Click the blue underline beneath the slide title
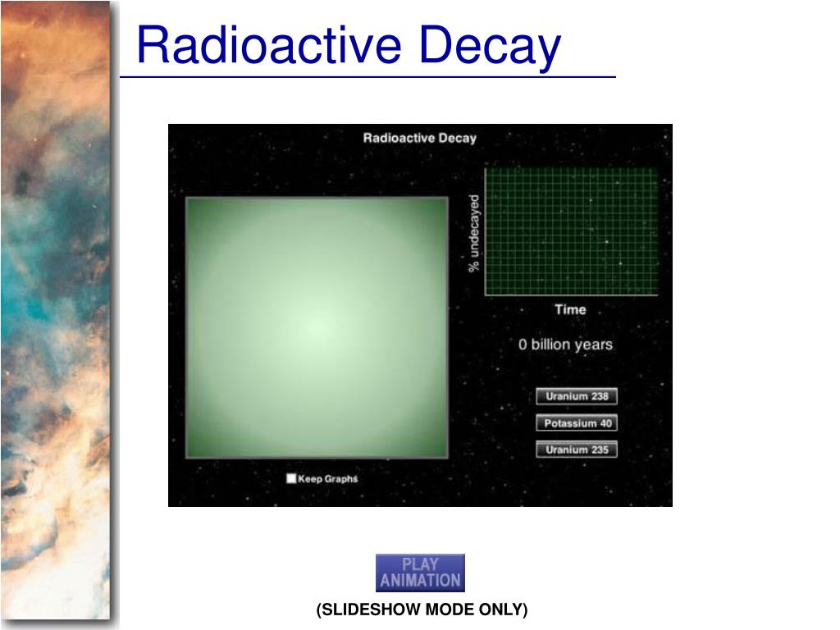 pos(367,77)
